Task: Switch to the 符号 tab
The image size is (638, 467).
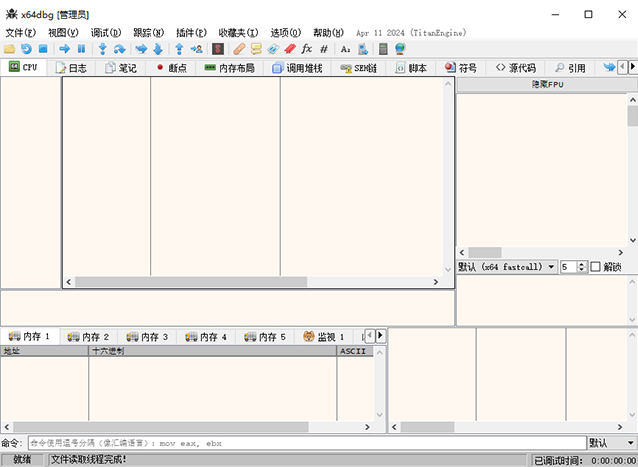Action: pos(461,68)
